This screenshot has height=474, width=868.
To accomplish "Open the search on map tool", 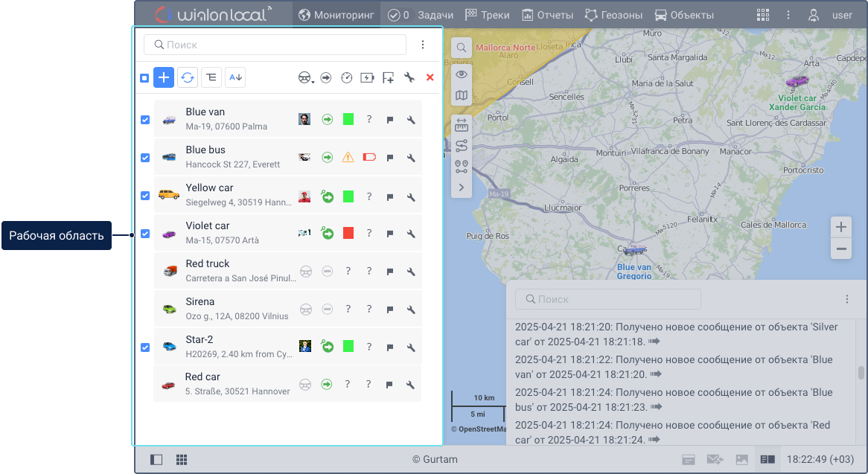I will [x=462, y=48].
